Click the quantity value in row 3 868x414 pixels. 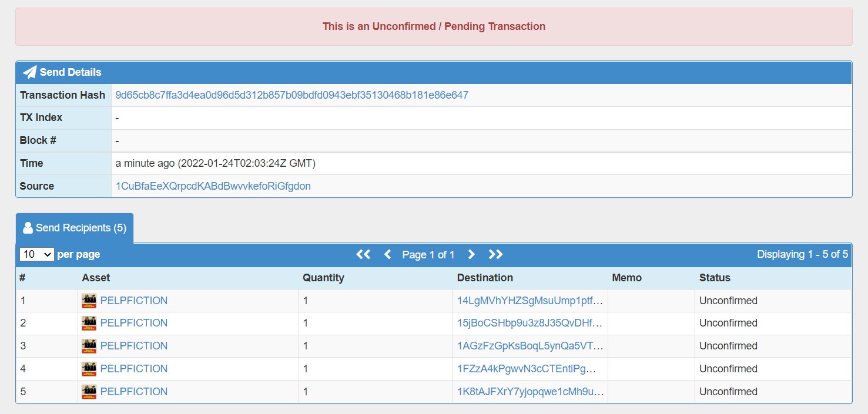click(306, 346)
